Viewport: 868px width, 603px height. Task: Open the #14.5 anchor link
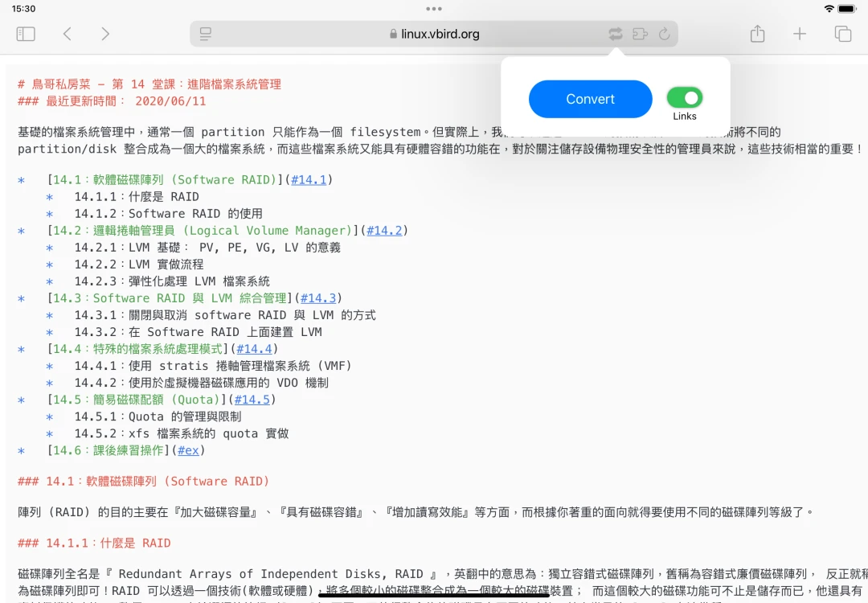[252, 400]
